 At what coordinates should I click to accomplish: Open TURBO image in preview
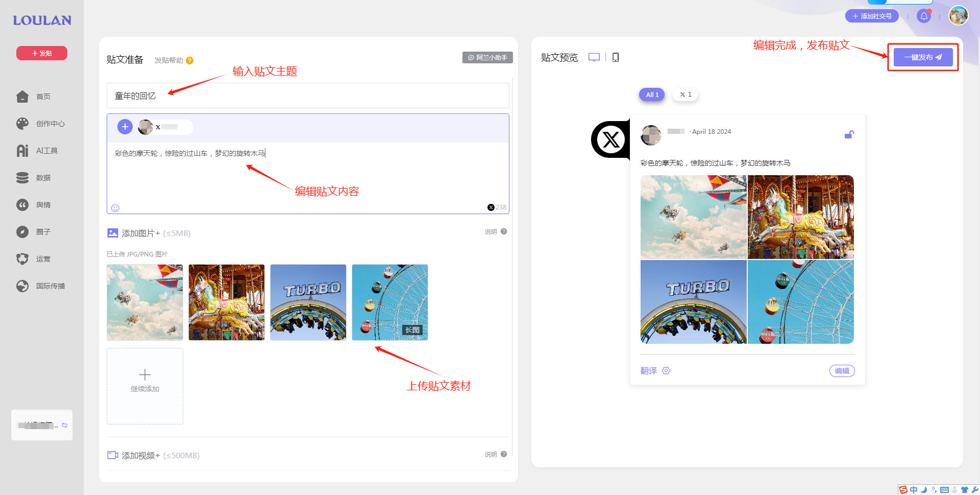click(693, 302)
